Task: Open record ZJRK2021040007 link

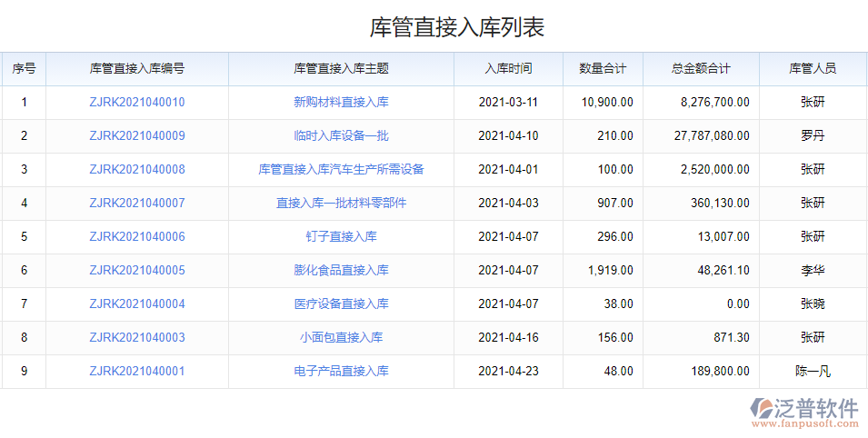Action: pyautogui.click(x=136, y=204)
